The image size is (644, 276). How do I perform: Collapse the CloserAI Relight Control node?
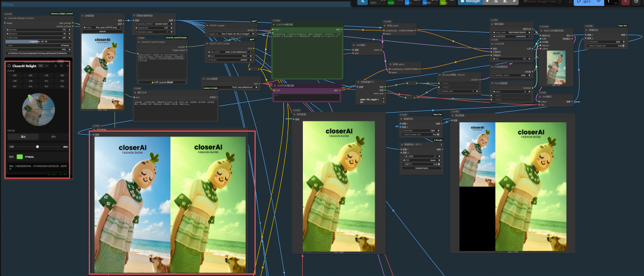click(5, 18)
